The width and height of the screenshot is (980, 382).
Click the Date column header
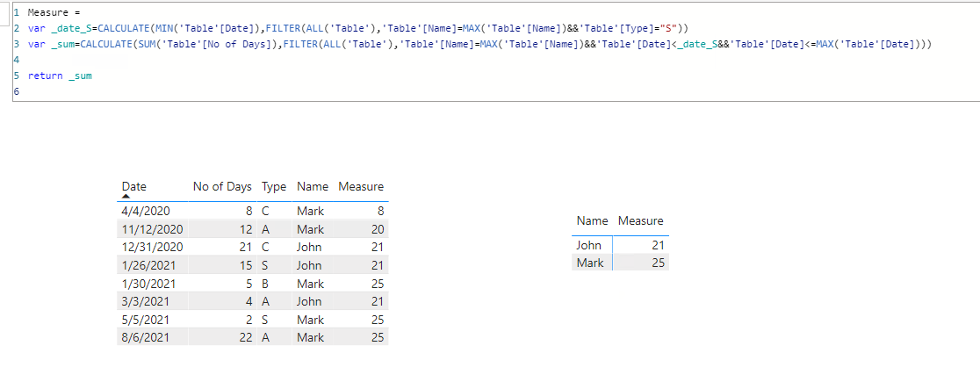133,186
